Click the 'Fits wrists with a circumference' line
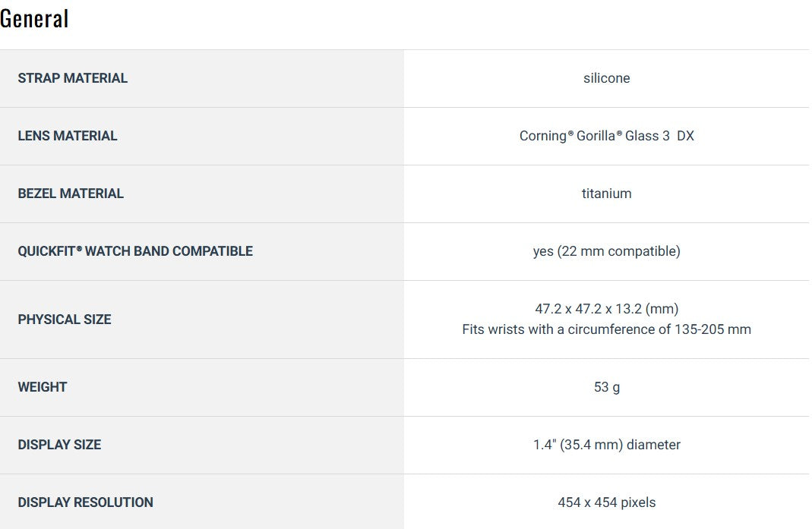 click(606, 329)
